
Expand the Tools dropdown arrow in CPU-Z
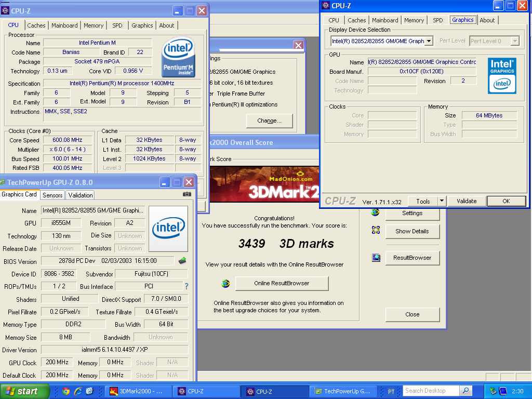point(442,201)
